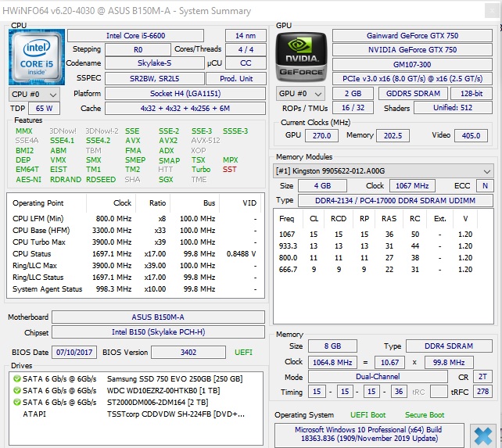
Task: Click the GPU clock value 270.0
Action: coord(321,135)
